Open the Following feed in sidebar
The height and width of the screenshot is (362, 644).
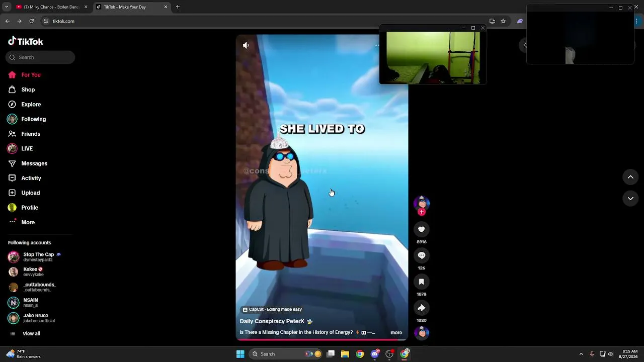[33, 119]
